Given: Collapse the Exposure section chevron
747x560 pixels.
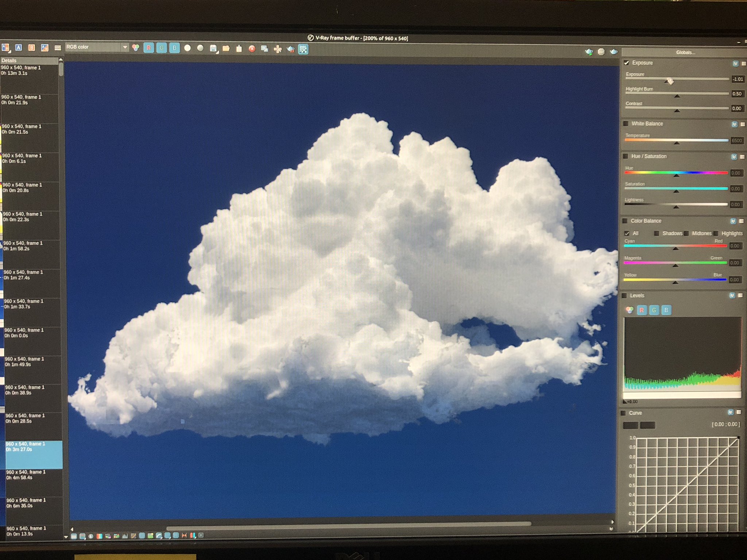Looking at the screenshot, I should click(x=736, y=63).
